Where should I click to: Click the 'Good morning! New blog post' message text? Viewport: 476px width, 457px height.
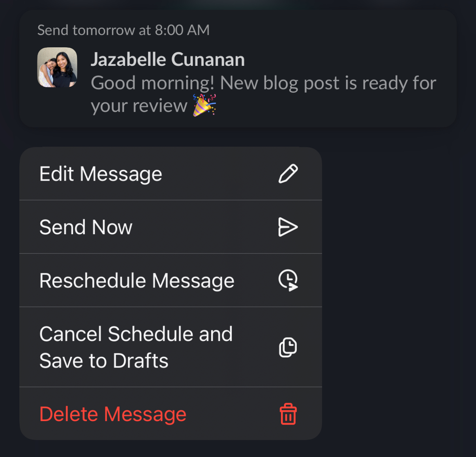pos(264,83)
